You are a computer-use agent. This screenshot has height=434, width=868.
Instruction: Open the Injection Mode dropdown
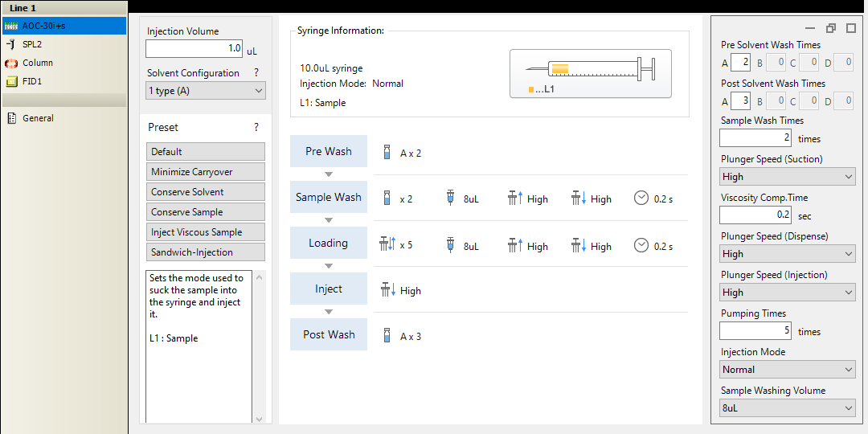click(x=787, y=370)
